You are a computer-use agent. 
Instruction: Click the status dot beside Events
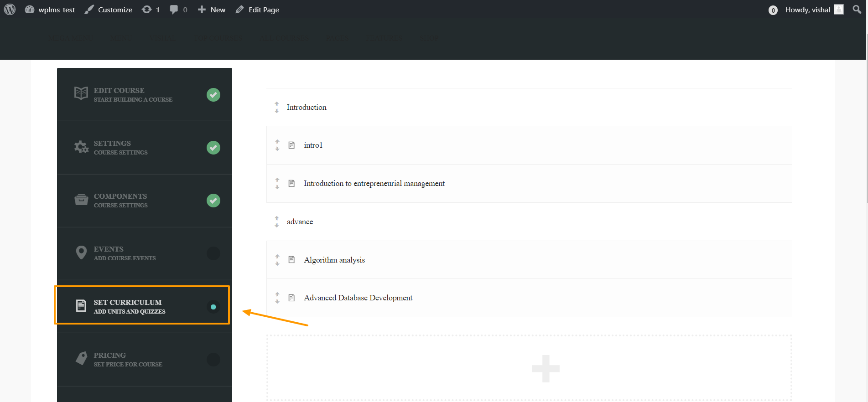pos(213,253)
